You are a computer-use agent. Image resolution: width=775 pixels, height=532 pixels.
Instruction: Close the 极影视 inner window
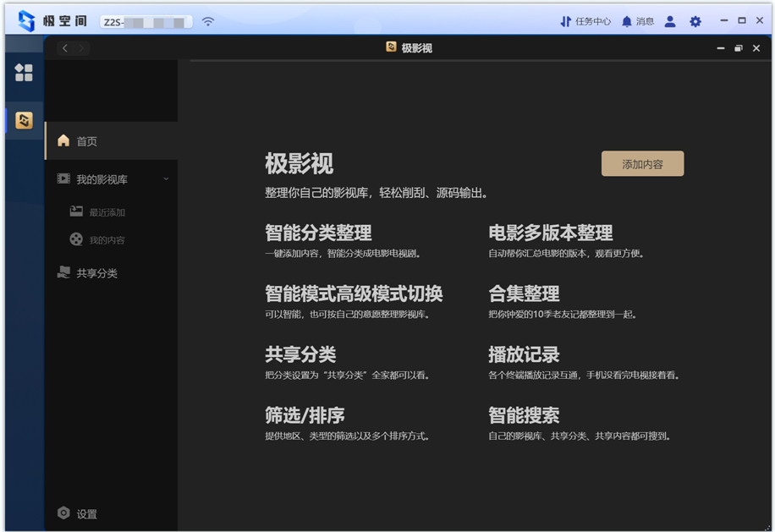pos(756,48)
